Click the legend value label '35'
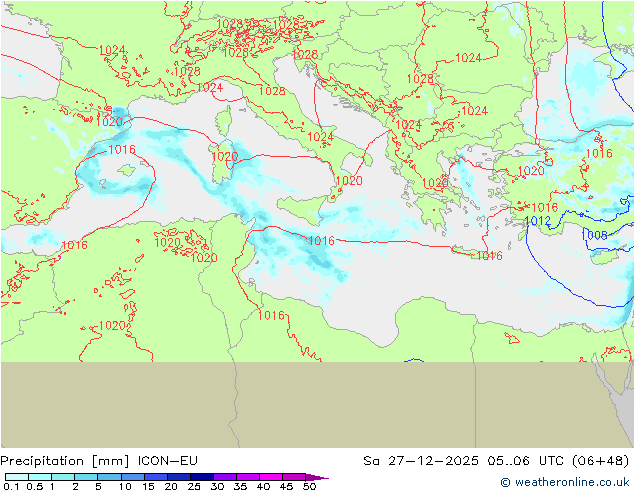 tap(240, 486)
